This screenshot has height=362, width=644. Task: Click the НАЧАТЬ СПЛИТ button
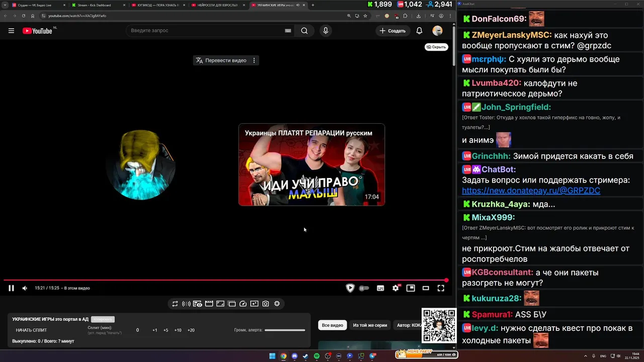[31, 330]
